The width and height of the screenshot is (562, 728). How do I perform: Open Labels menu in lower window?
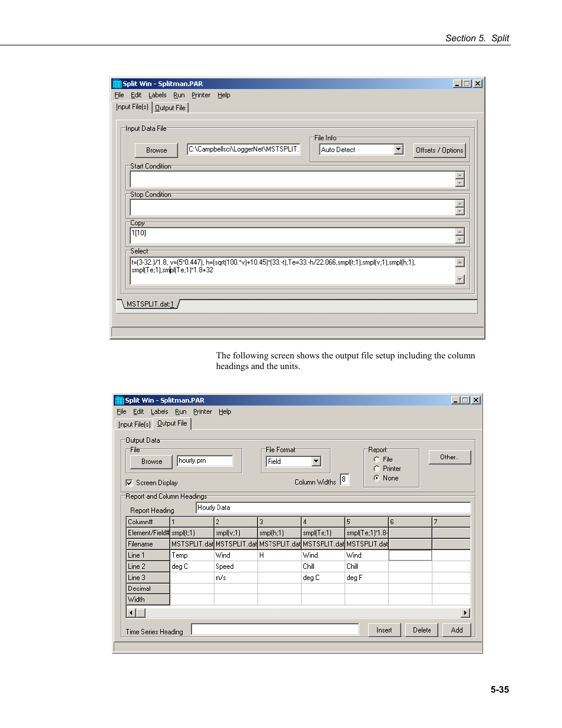[x=160, y=411]
